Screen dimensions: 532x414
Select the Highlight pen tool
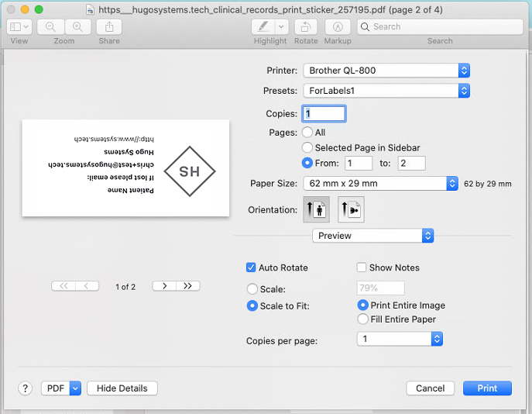click(x=263, y=26)
